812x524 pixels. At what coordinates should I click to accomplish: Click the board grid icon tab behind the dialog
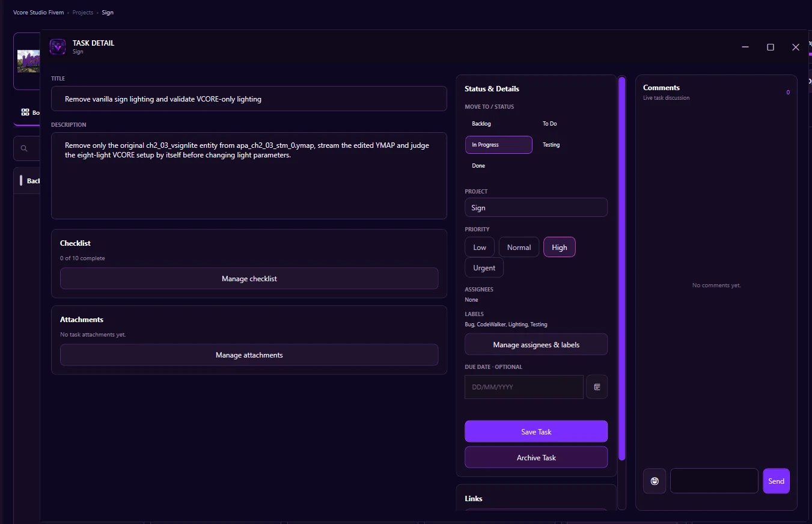(25, 112)
